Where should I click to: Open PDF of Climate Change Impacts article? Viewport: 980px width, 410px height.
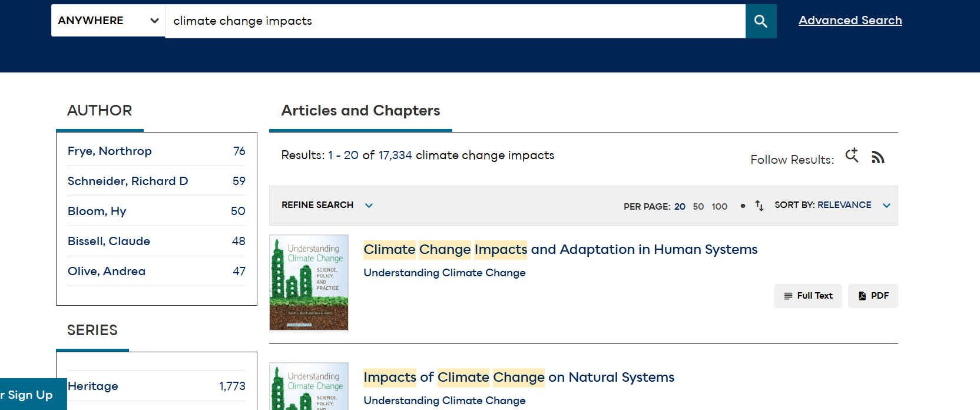(873, 296)
